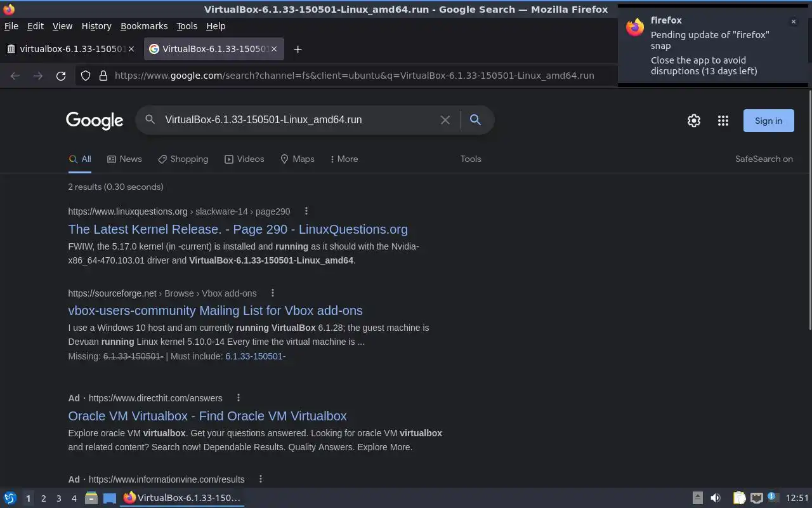The image size is (812, 508).
Task: Click the browser Forward arrow
Action: click(x=38, y=76)
